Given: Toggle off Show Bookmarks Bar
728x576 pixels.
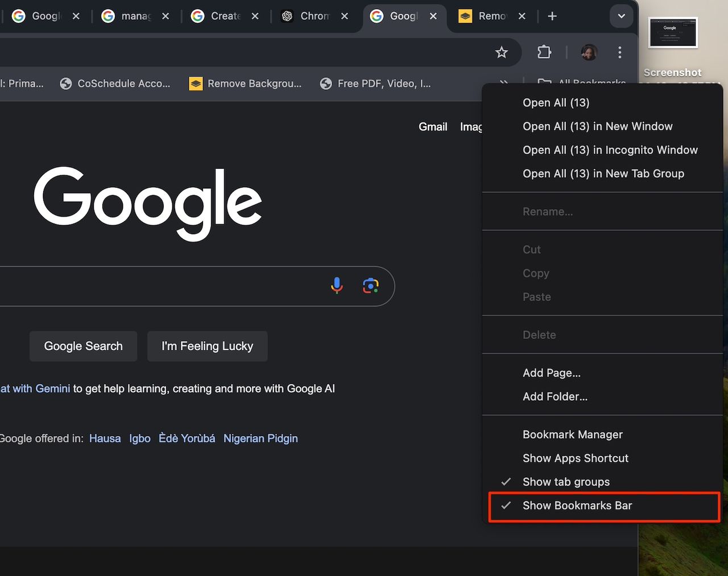Looking at the screenshot, I should pyautogui.click(x=578, y=505).
